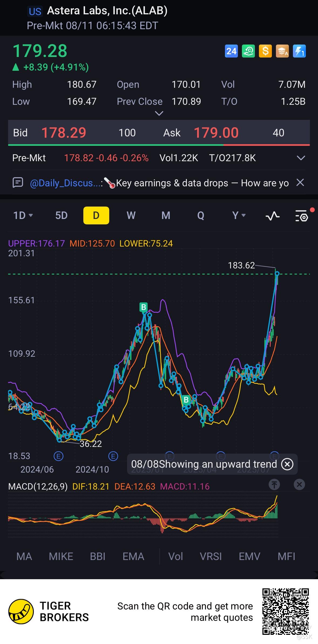318x644 pixels.
Task: Tap the blue 24-hour trading icon
Action: tap(231, 51)
